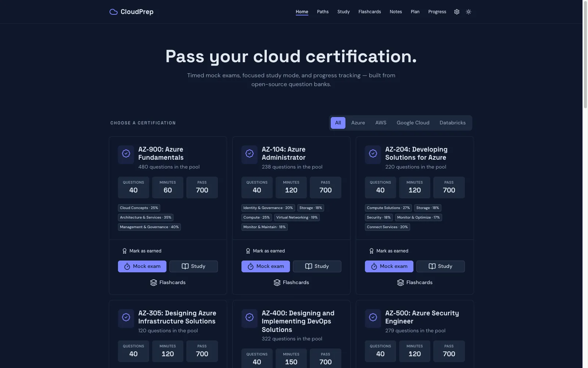The image size is (588, 368).
Task: Click the 'Connect Services · 20%' tag
Action: pyautogui.click(x=387, y=227)
